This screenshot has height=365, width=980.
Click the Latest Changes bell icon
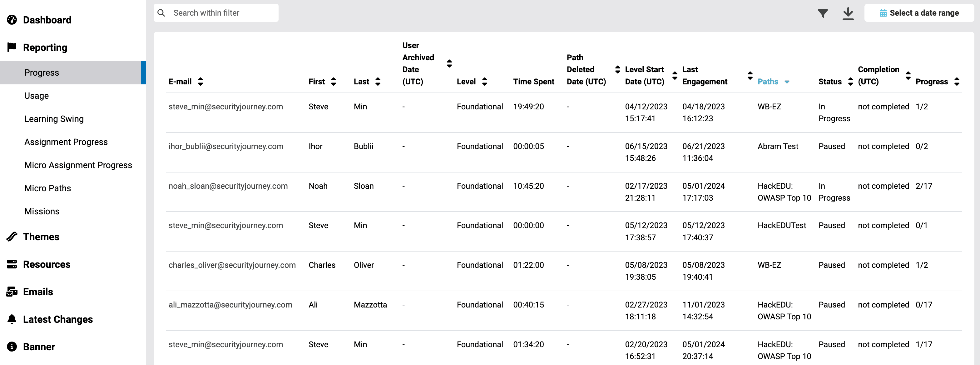12,319
